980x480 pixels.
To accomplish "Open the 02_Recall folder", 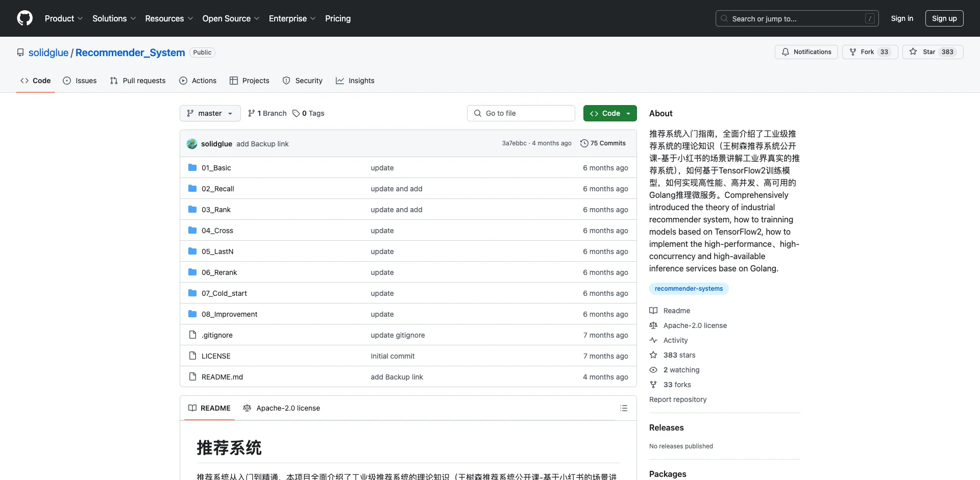I will [x=218, y=189].
